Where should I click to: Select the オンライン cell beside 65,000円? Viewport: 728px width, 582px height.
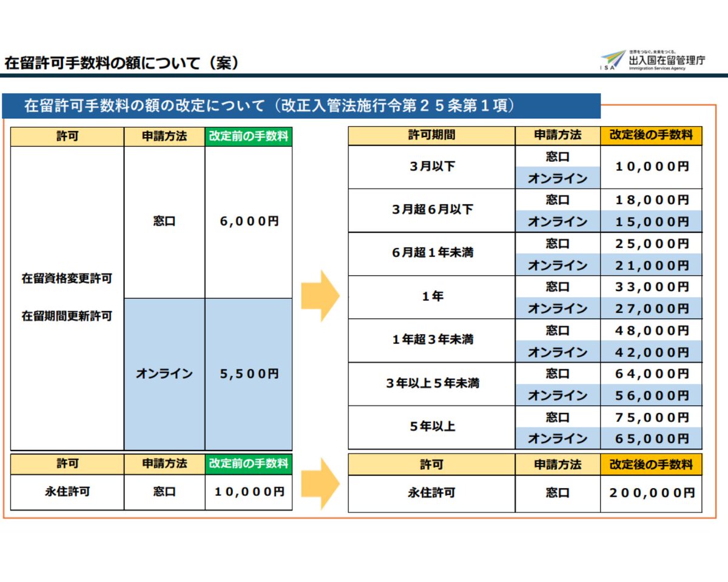point(558,438)
